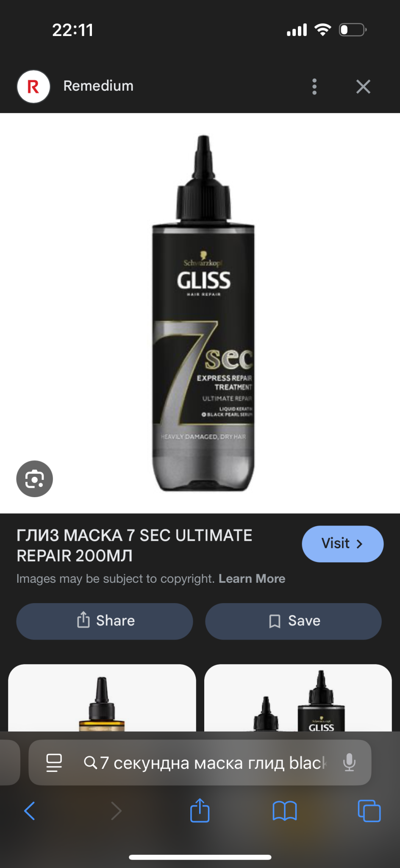This screenshot has height=868, width=400.
Task: Activate Google Lens search icon
Action: point(35,479)
